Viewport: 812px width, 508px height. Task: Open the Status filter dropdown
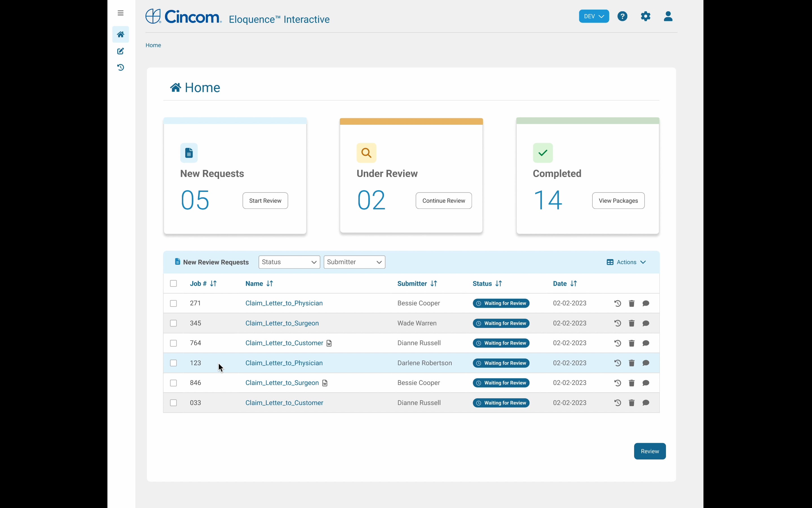pyautogui.click(x=289, y=262)
